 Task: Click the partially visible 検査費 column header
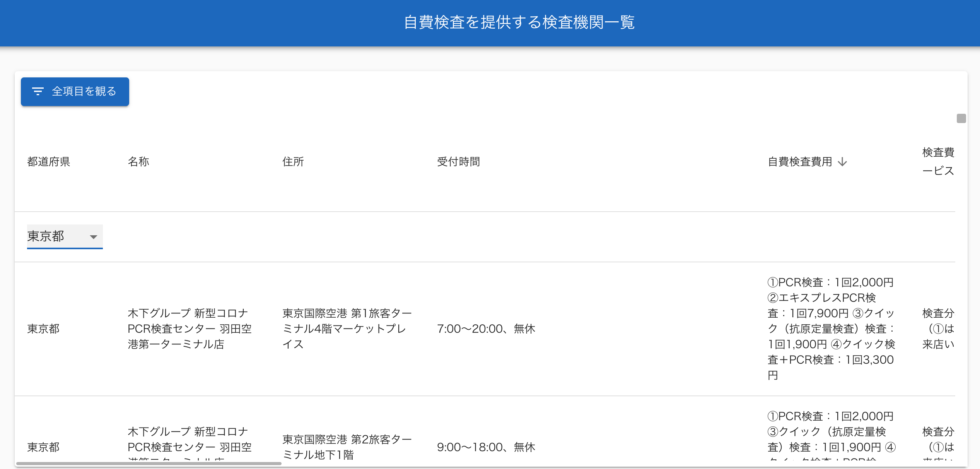(939, 161)
